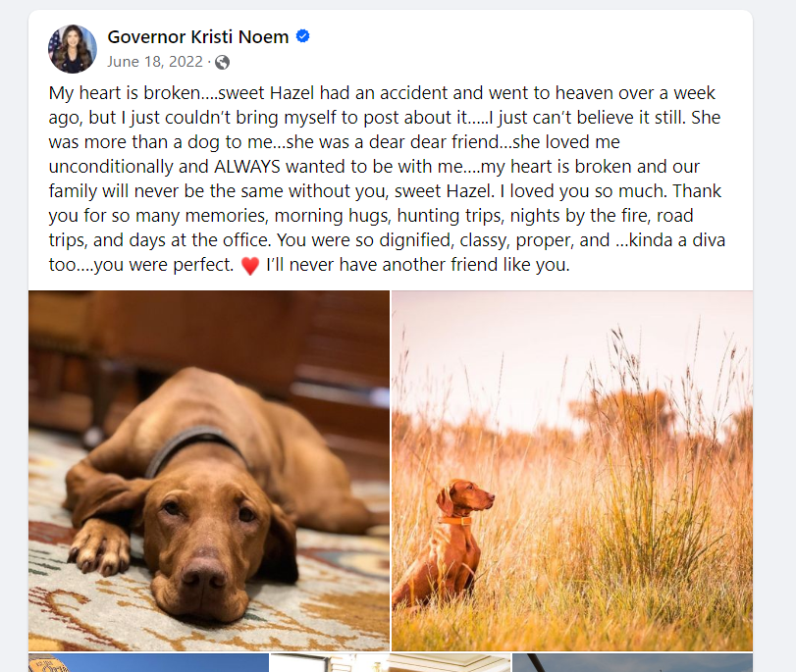
Task: Click the page's profile picture avatar
Action: click(x=73, y=49)
